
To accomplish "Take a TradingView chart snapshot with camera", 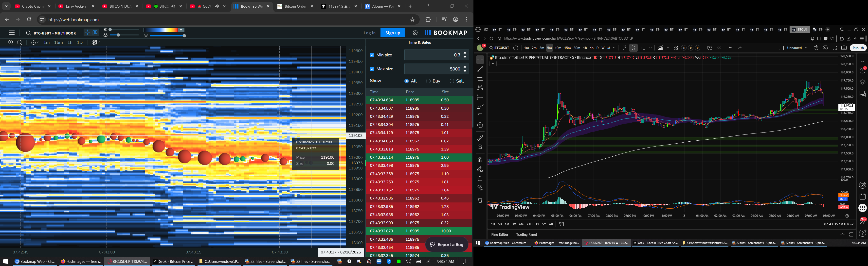I will coord(844,48).
